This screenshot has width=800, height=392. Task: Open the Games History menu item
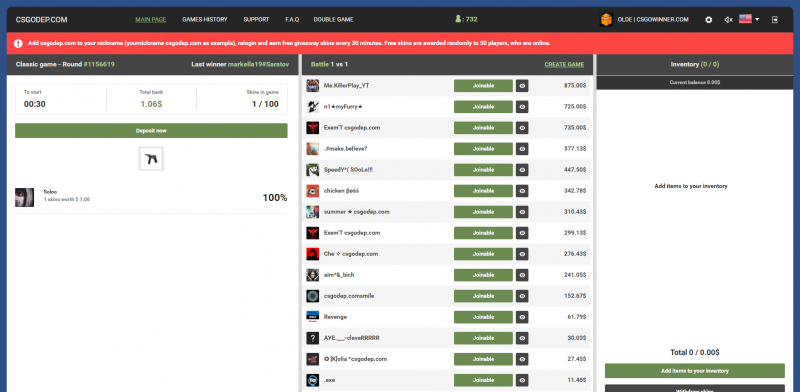pos(205,20)
